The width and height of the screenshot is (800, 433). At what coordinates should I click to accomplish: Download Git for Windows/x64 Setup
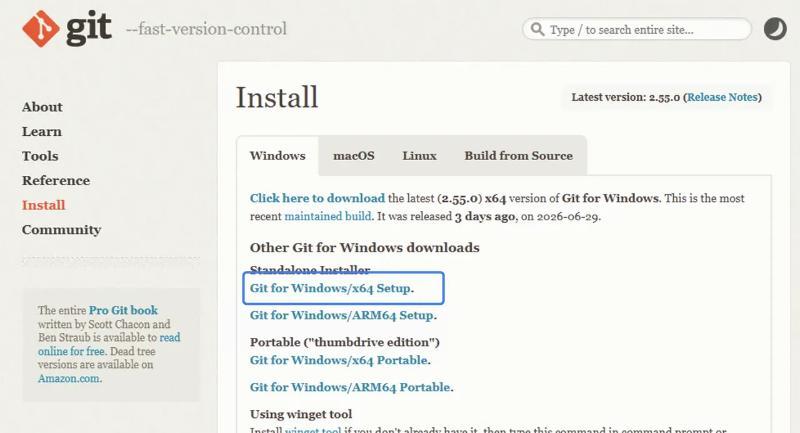[x=331, y=288]
